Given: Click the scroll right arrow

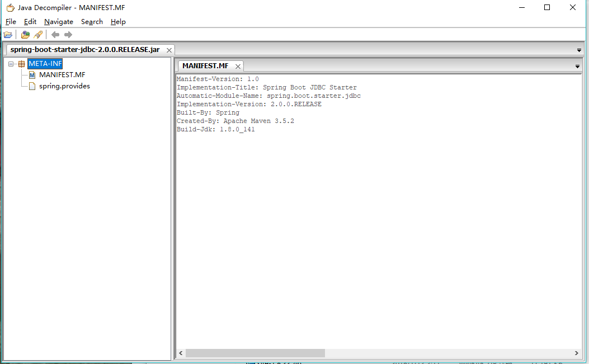Looking at the screenshot, I should point(577,353).
